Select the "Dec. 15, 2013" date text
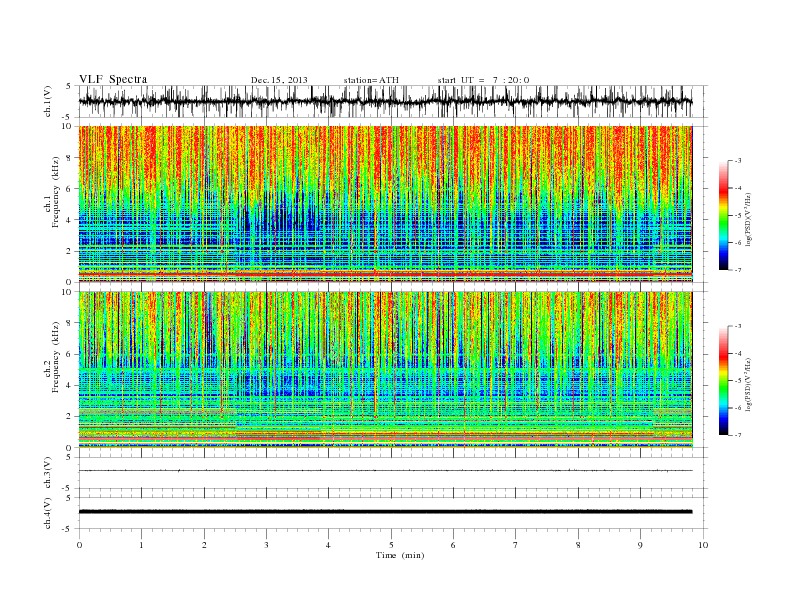 [x=279, y=80]
